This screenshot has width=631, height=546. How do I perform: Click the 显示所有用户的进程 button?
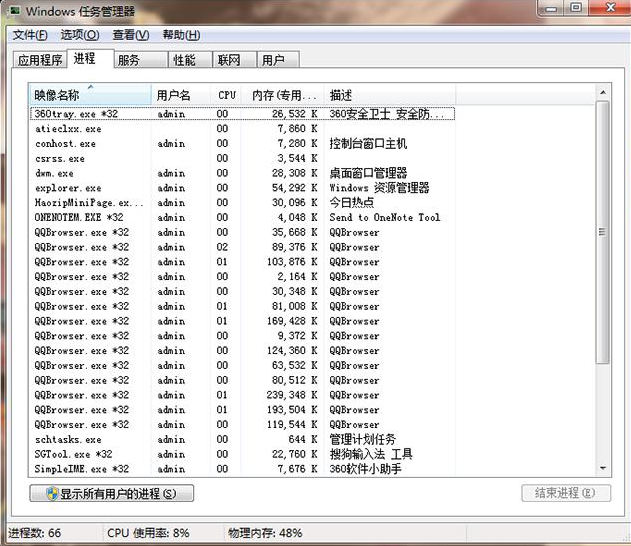111,493
